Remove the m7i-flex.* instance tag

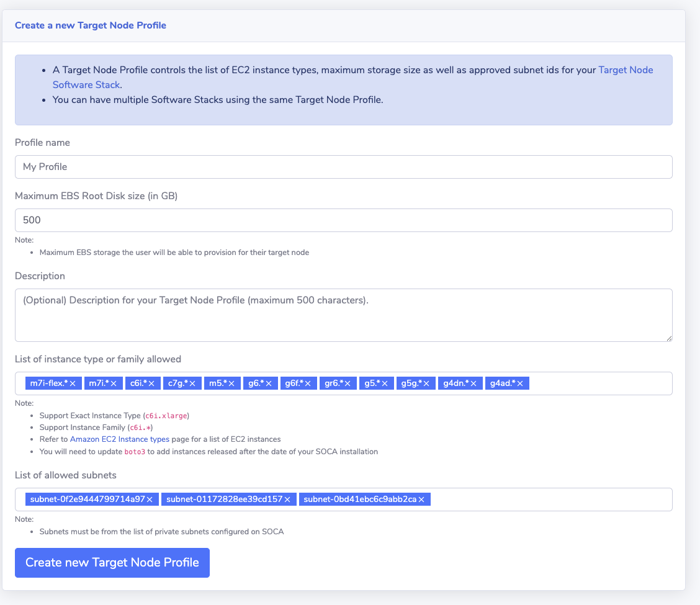[x=73, y=384]
